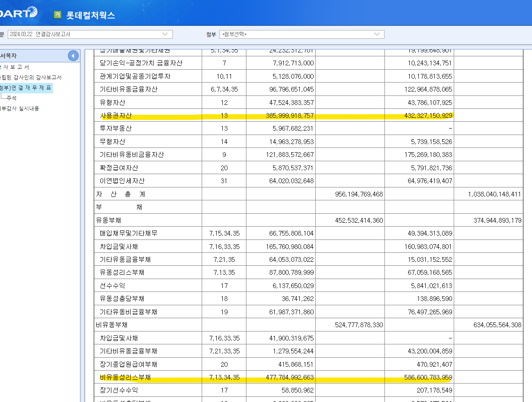
Task: Click the 이연법인세자산 row label
Action: [122, 181]
